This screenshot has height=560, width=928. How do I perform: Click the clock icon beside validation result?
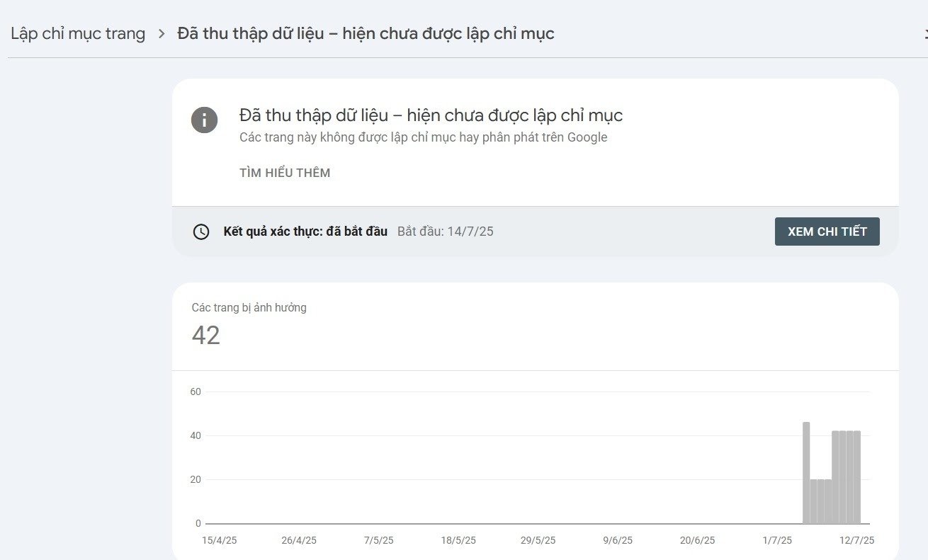click(x=201, y=232)
